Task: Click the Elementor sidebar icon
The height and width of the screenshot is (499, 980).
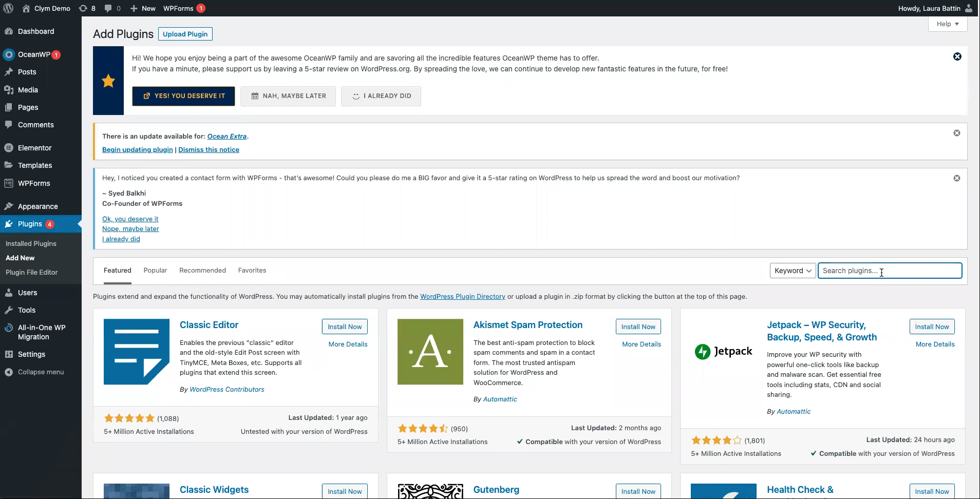Action: click(9, 148)
